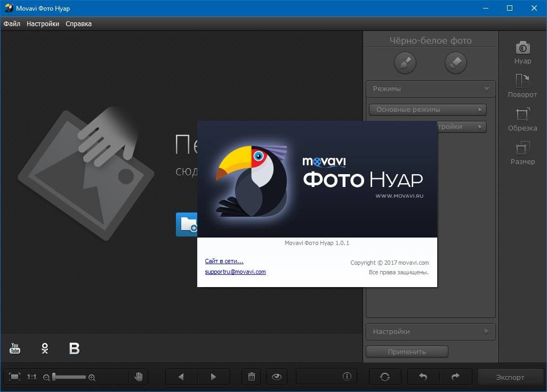Select the brush tool in Чёрно-белое фото panel

click(405, 63)
